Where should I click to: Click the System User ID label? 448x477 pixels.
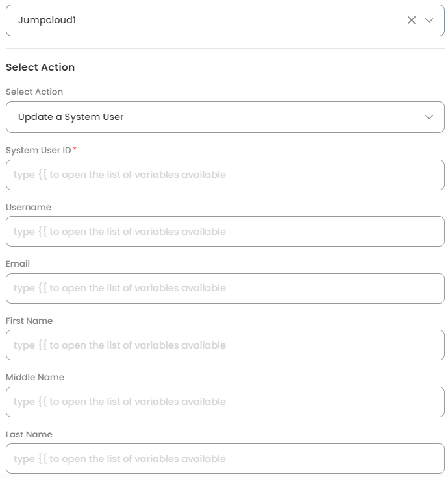38,151
